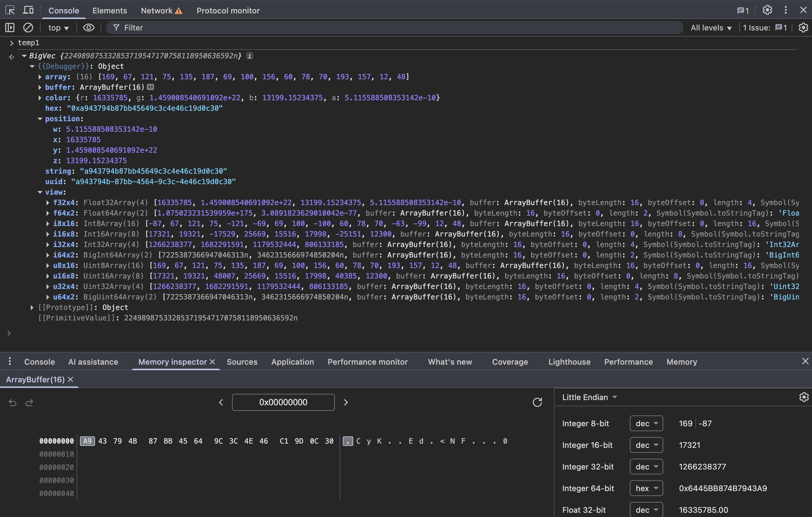Image resolution: width=812 pixels, height=517 pixels.
Task: Open the memory inspector settings gear
Action: (803, 397)
